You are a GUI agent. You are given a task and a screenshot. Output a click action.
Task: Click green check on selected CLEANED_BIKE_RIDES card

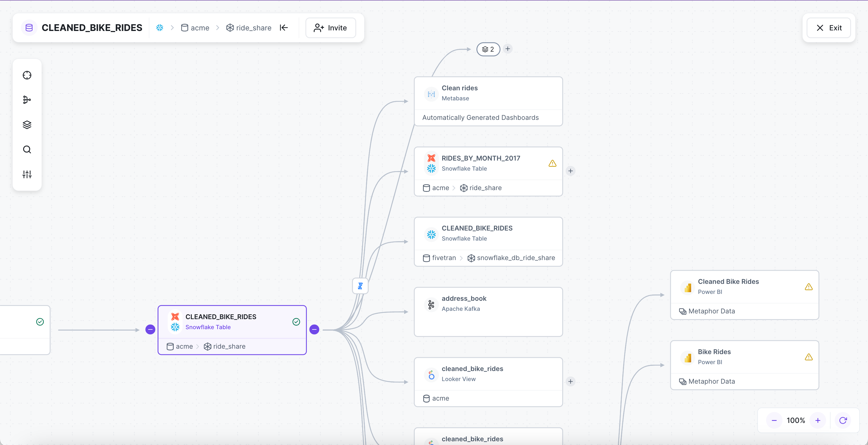coord(296,322)
